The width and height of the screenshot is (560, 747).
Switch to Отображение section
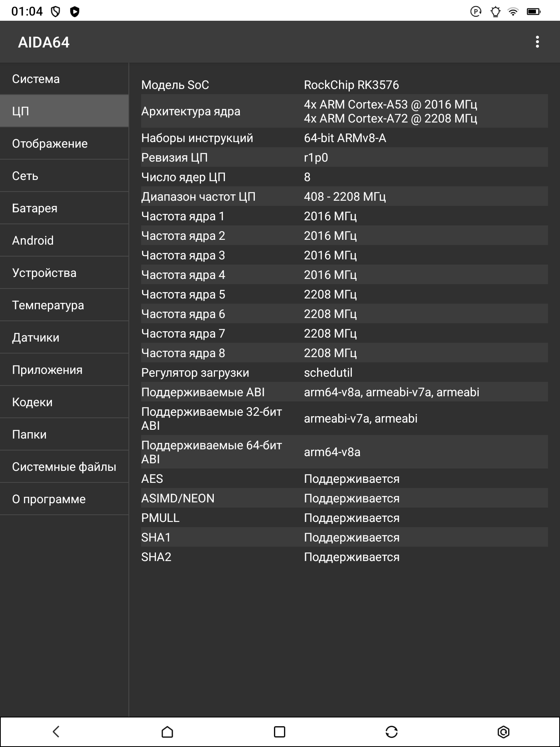64,144
